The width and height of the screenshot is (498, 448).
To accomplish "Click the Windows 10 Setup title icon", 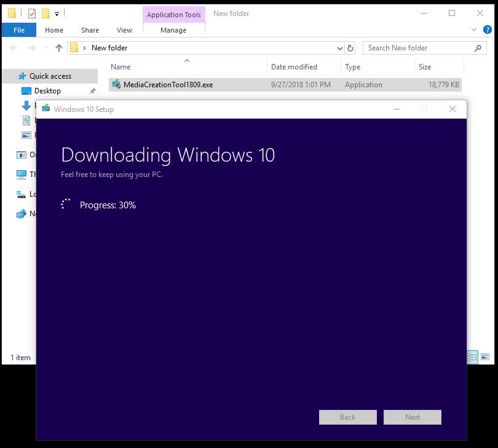I will pyautogui.click(x=45, y=109).
